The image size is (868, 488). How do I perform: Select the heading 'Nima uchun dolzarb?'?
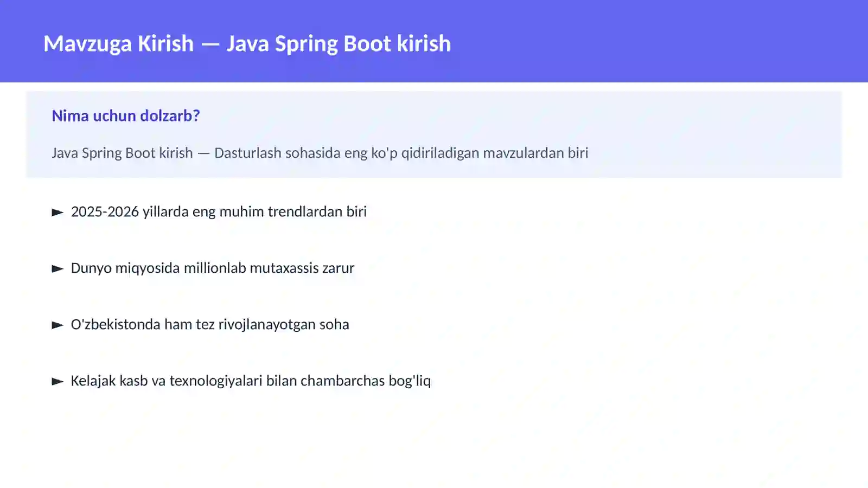126,115
